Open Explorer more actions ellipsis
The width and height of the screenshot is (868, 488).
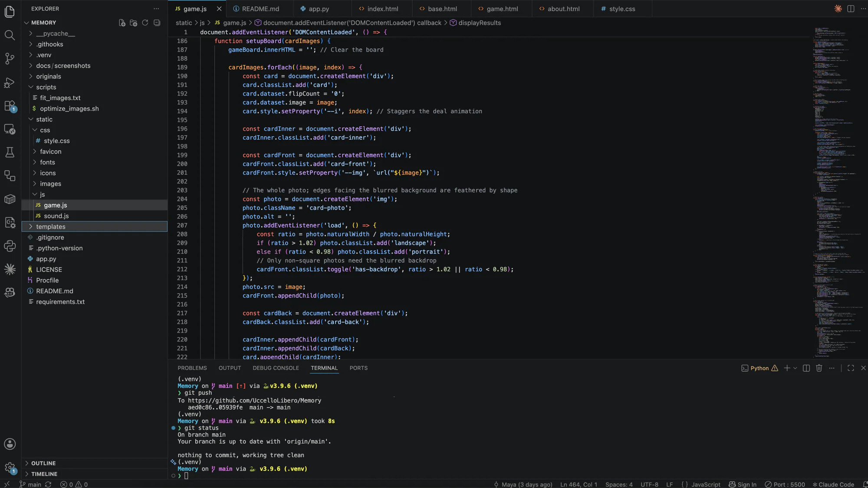point(156,9)
